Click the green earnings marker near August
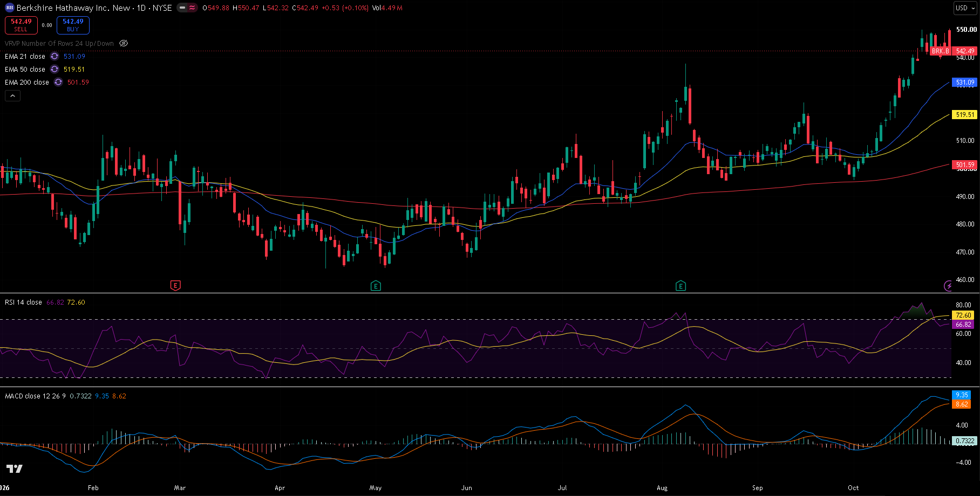 point(681,286)
